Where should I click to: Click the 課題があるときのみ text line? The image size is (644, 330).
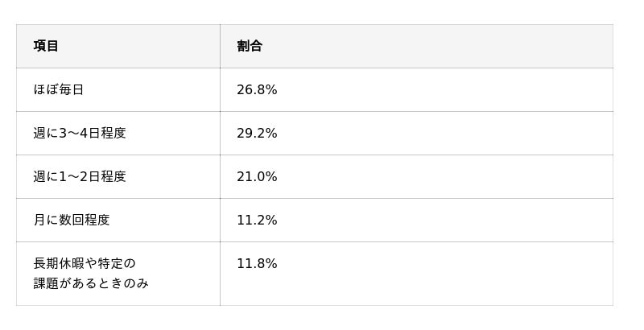click(91, 283)
